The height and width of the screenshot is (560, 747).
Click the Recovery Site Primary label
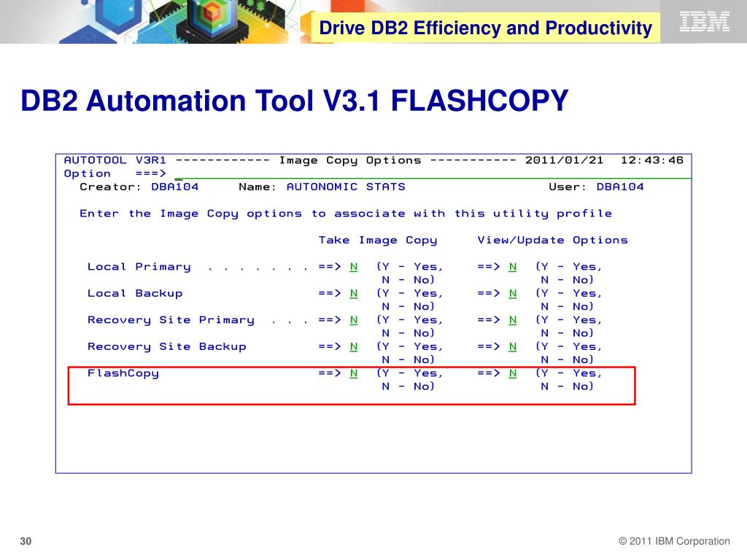tap(171, 320)
